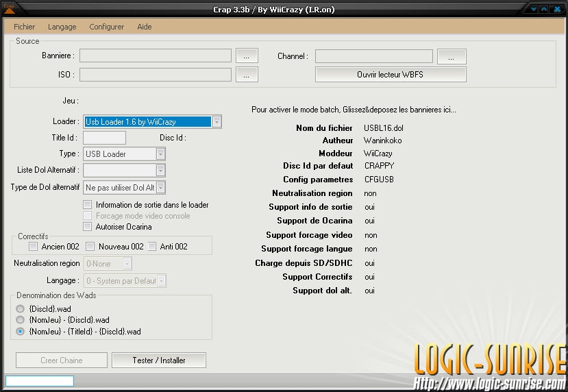Select {NomJeu} - {TitleId} - {DiscId}.wad option

pyautogui.click(x=21, y=332)
